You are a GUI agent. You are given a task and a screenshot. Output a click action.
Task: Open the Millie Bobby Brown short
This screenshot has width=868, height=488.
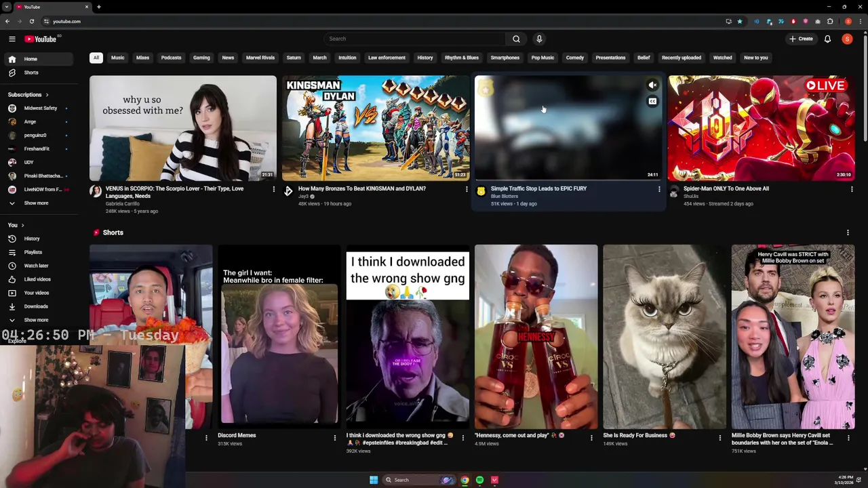click(793, 337)
